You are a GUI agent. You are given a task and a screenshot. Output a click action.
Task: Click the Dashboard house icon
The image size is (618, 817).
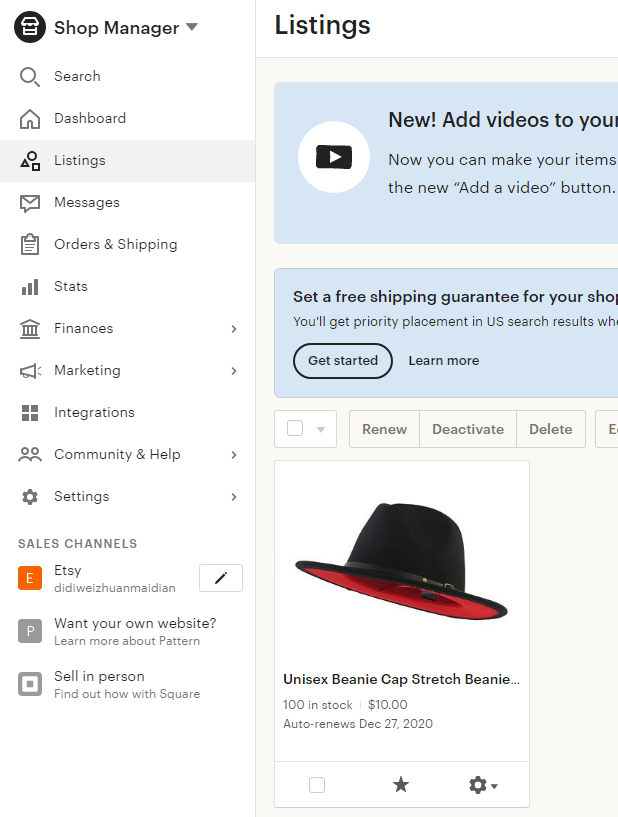[30, 119]
